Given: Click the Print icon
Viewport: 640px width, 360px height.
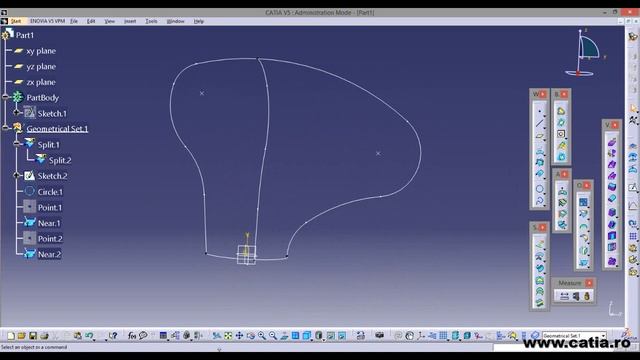Looking at the screenshot, I should coord(44,336).
